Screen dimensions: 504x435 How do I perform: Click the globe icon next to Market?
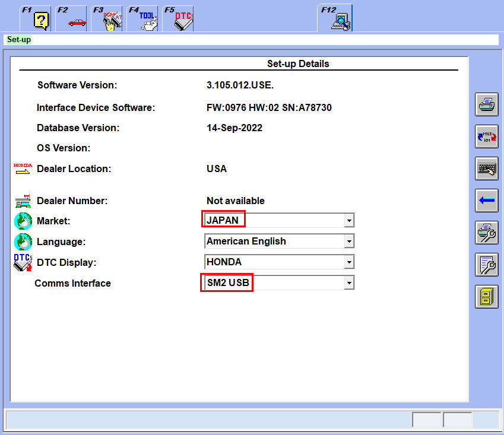23,221
